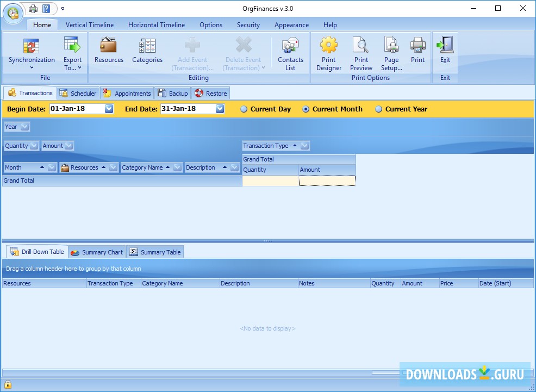Click the horizontal splitter handle between panes

pos(267,241)
